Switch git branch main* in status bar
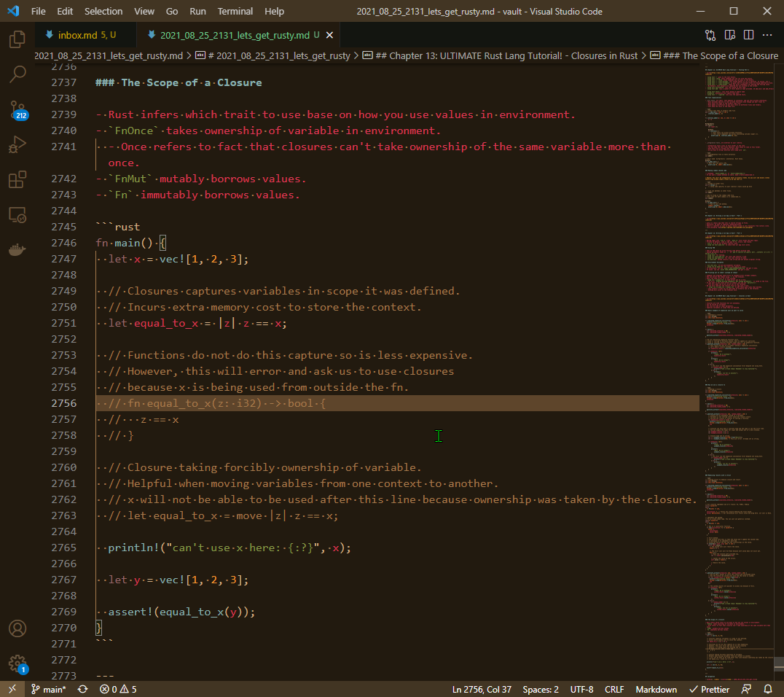This screenshot has height=697, width=784. pyautogui.click(x=49, y=689)
